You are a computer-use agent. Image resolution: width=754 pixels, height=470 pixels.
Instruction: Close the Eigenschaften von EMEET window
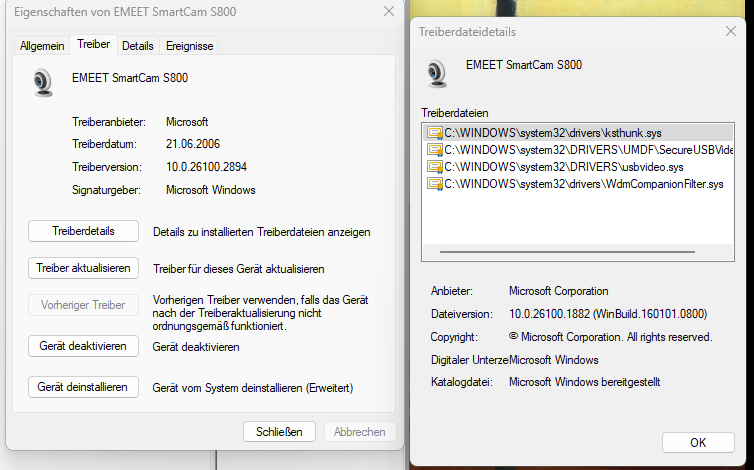click(x=389, y=11)
